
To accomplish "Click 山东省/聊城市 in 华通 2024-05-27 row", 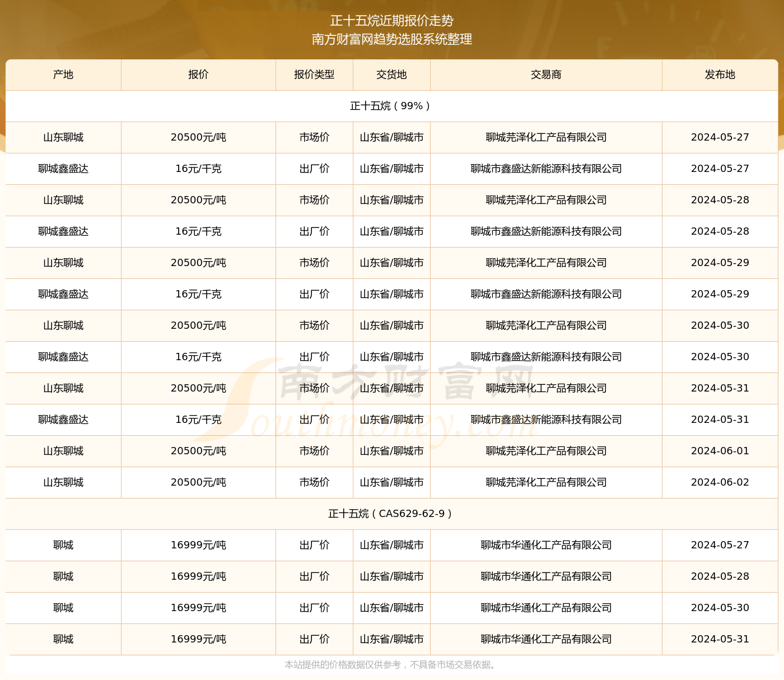I will (x=391, y=545).
